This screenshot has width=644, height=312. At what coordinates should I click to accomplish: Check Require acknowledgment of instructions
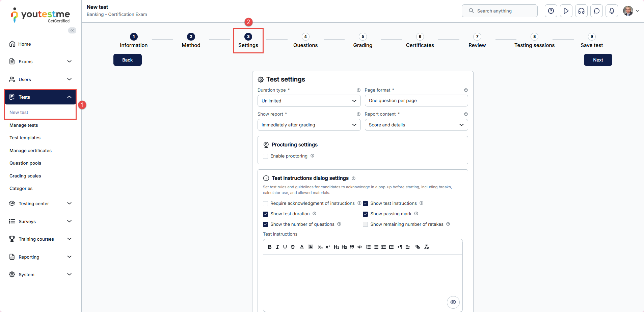coord(266,203)
